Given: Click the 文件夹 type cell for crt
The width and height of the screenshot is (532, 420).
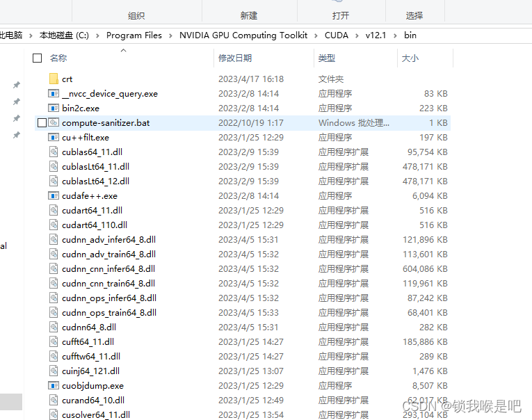Looking at the screenshot, I should coord(331,79).
